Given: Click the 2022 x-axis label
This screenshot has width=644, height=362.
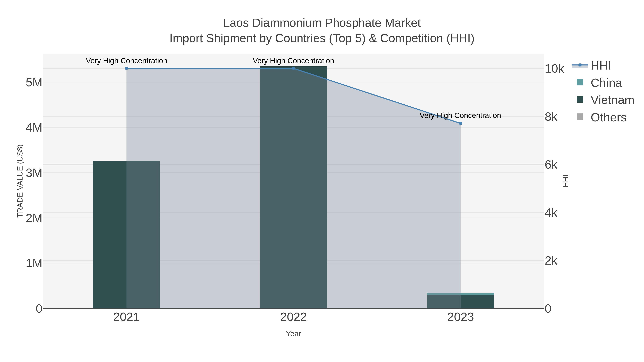Looking at the screenshot, I should tap(294, 317).
